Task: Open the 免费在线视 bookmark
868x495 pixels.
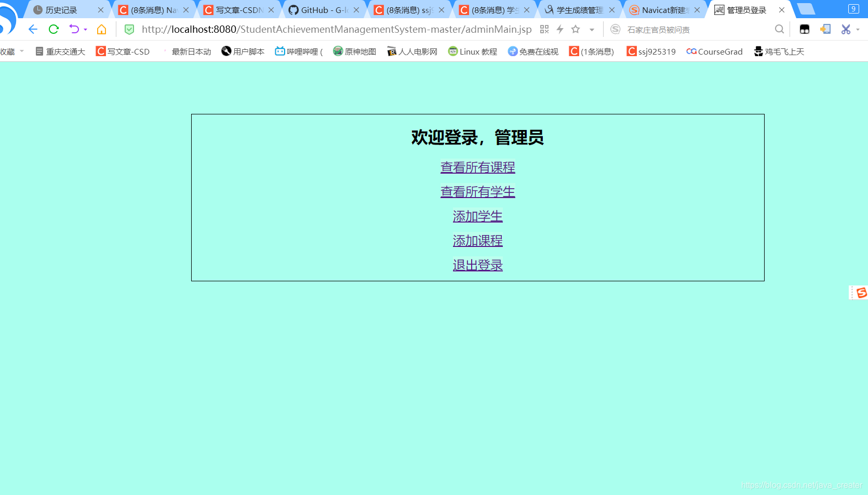Action: click(533, 51)
